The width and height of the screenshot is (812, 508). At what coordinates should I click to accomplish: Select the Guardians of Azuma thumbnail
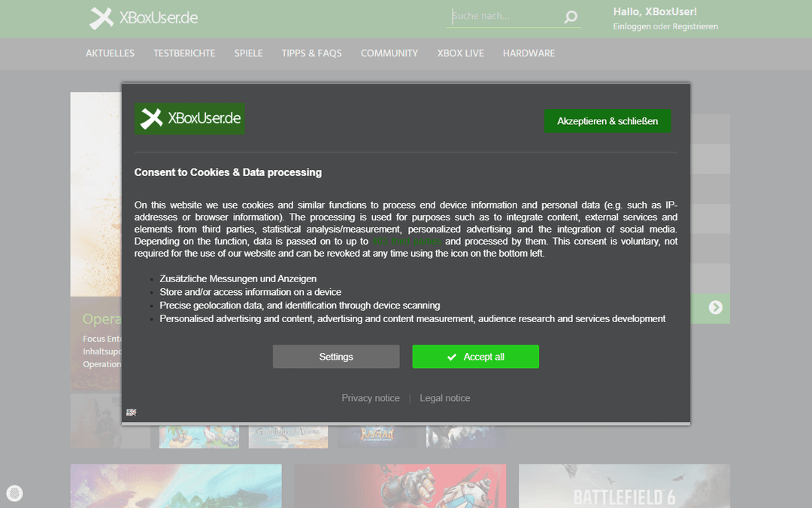(288, 436)
